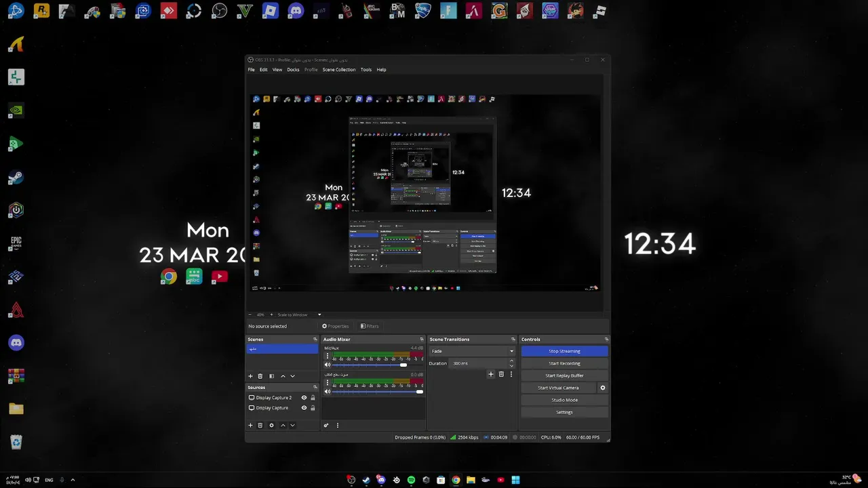Pop out the Controls dock
868x488 pixels.
click(606, 340)
